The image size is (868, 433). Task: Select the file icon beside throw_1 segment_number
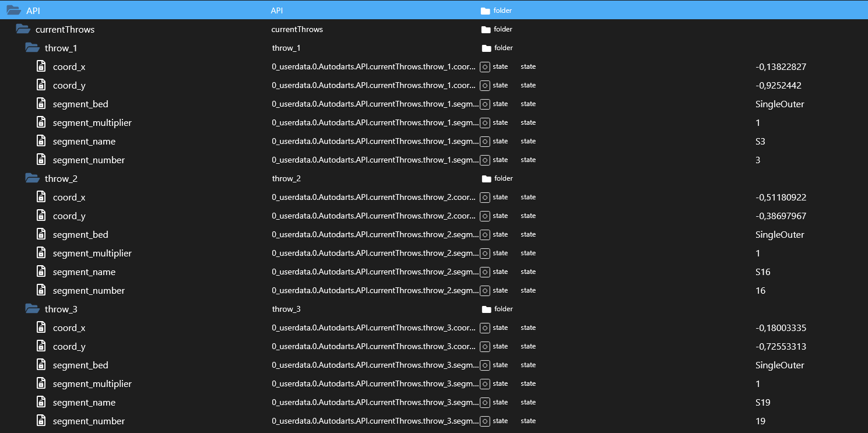point(41,160)
